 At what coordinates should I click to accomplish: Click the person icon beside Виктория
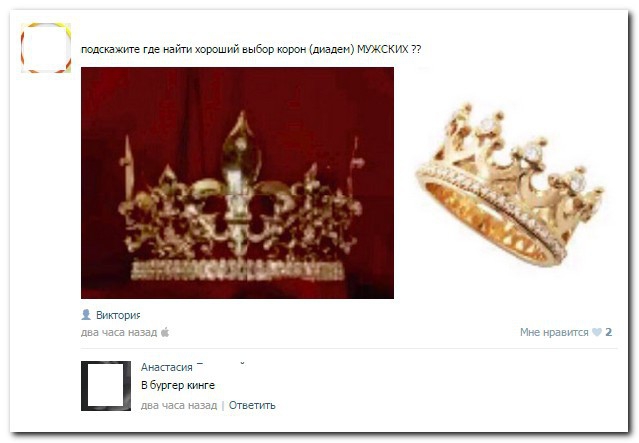point(86,314)
